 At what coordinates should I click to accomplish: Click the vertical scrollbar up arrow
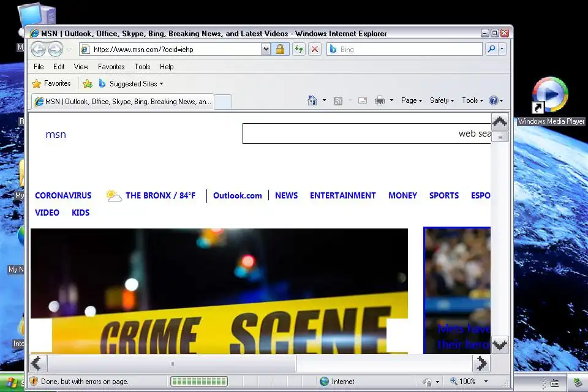coord(500,121)
